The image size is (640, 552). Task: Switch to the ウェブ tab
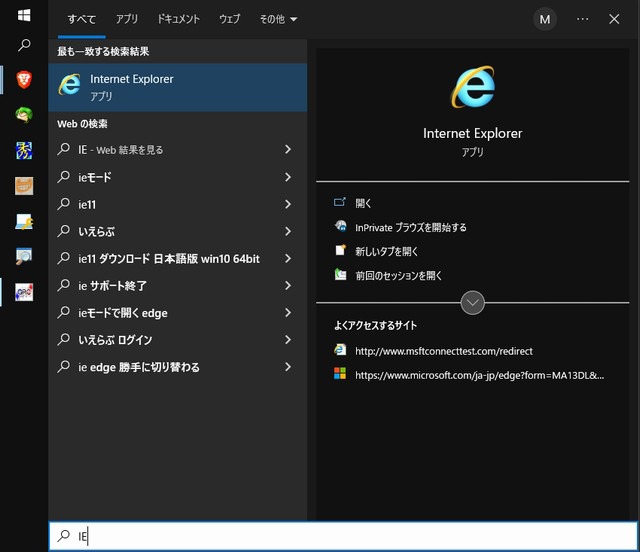pos(229,19)
